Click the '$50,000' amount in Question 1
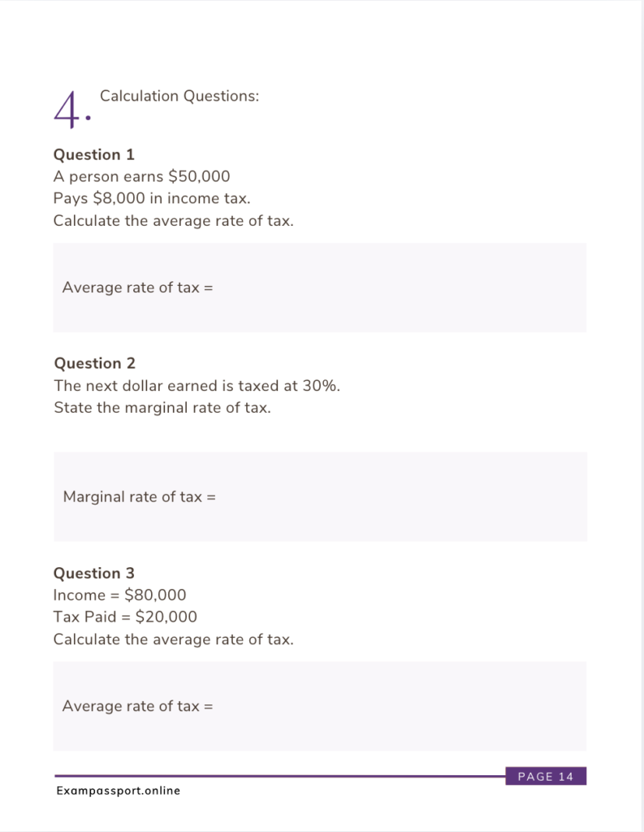This screenshot has width=644, height=832. (x=199, y=176)
